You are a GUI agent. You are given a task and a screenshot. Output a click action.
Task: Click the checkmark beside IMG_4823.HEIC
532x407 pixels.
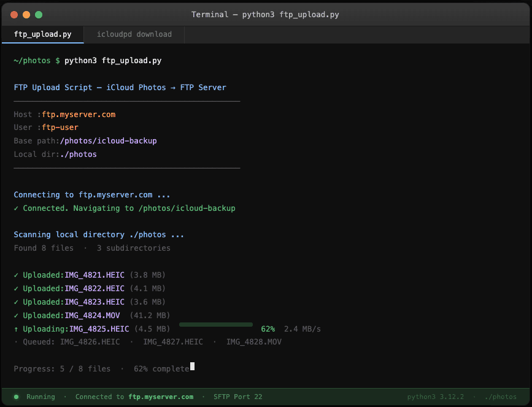click(17, 302)
